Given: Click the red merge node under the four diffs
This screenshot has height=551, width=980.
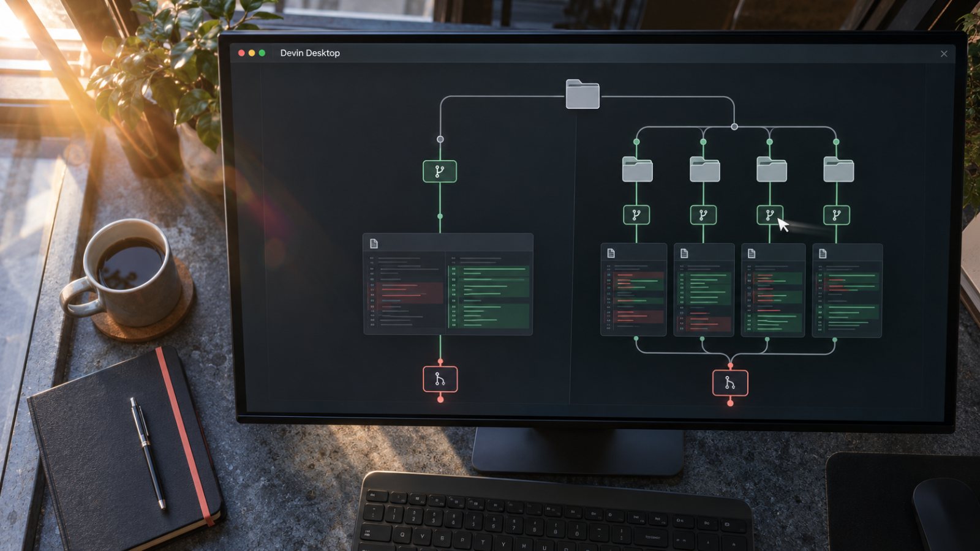Looking at the screenshot, I should click(730, 383).
